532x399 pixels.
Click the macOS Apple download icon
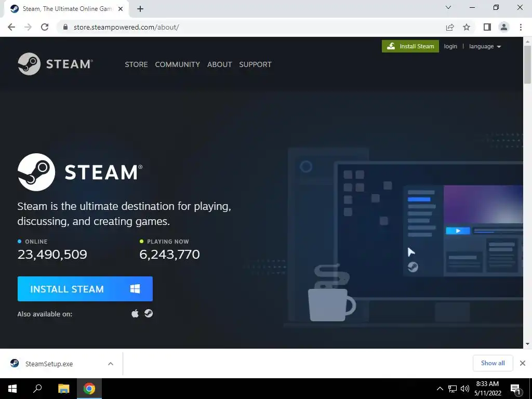coord(135,313)
